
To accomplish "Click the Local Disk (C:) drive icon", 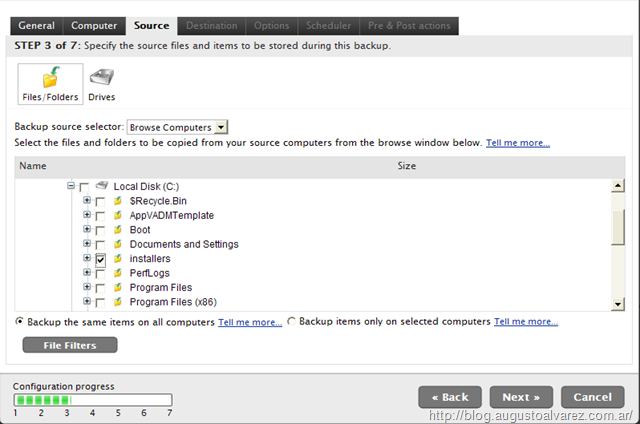I will [101, 186].
